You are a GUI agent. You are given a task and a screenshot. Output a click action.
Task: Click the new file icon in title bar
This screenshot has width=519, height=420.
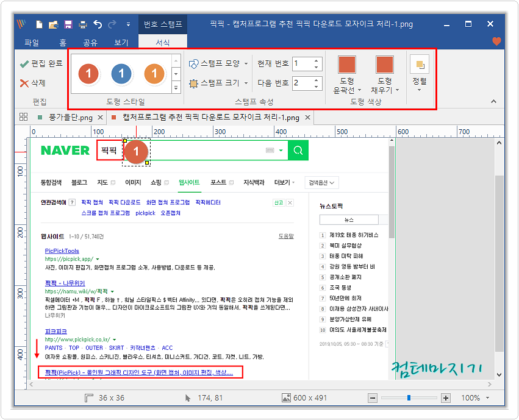[x=39, y=24]
